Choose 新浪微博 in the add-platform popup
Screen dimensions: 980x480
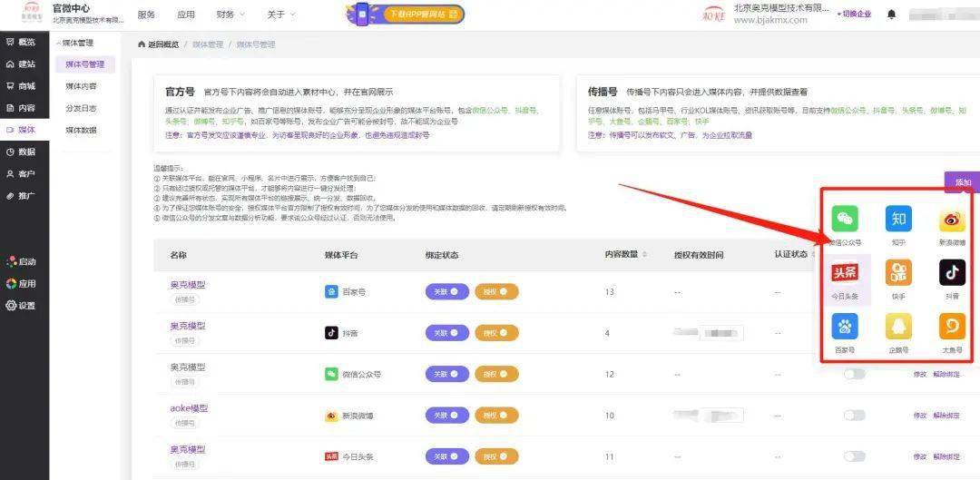coord(952,226)
